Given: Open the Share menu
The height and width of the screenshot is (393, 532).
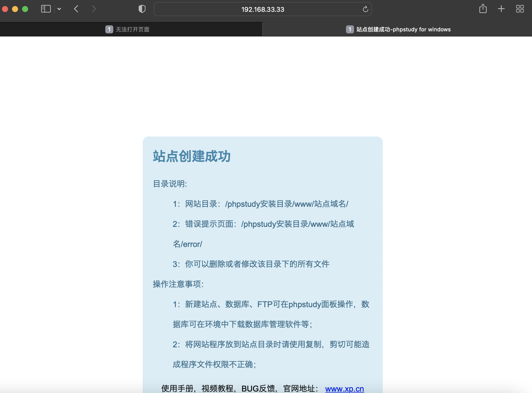Looking at the screenshot, I should (x=483, y=9).
